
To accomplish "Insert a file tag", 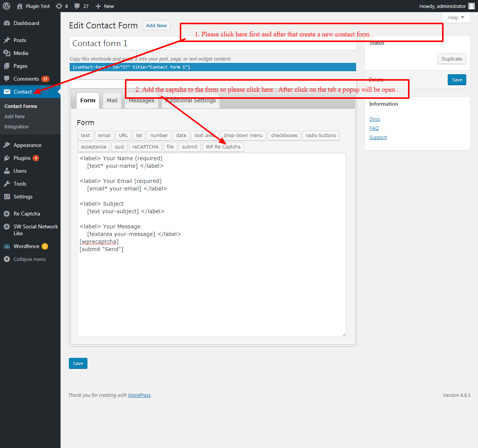I will tap(170, 147).
